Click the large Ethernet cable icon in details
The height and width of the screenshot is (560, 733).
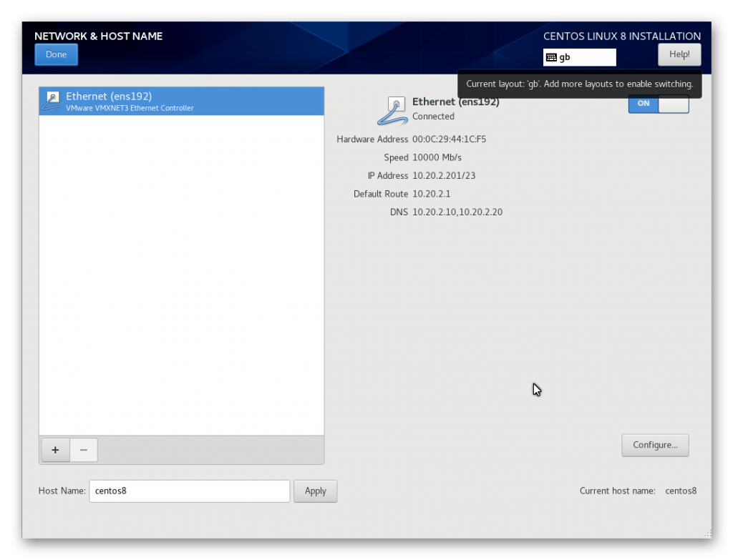pos(393,111)
